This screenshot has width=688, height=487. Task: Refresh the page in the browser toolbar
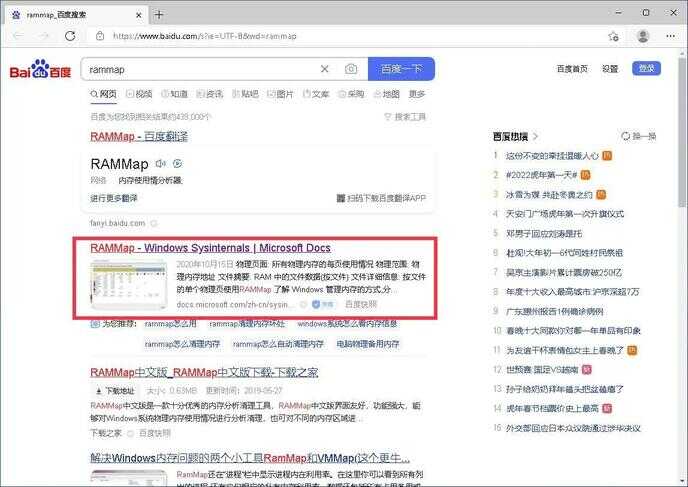pyautogui.click(x=70, y=36)
